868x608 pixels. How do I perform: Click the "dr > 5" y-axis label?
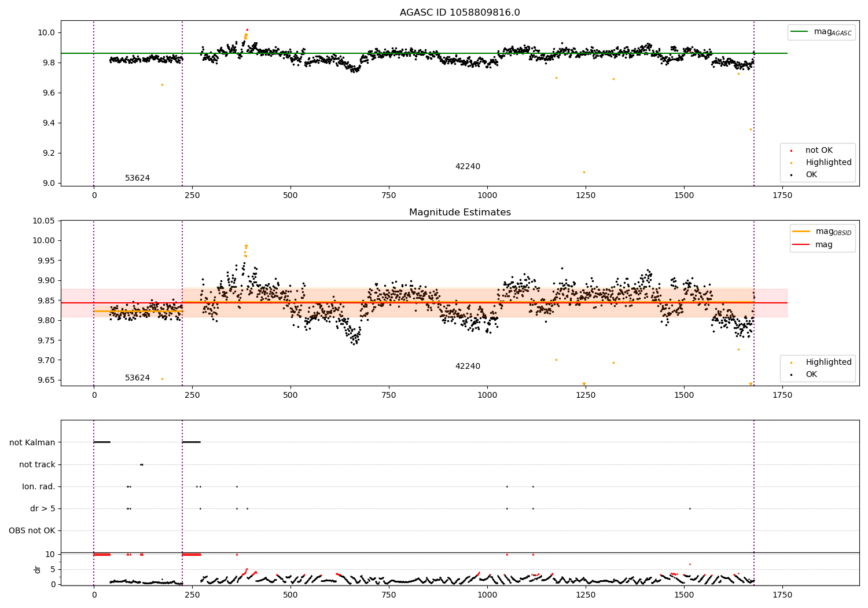43,508
